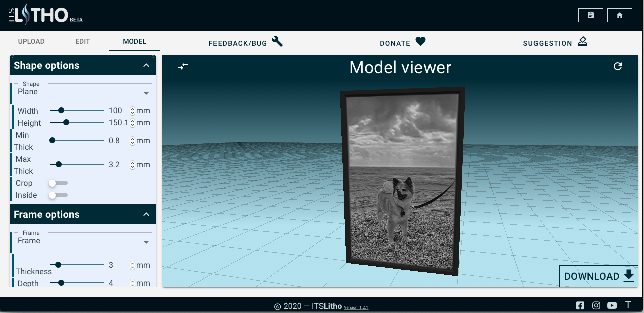This screenshot has width=644, height=313.
Task: Refresh the model viewer
Action: [x=618, y=66]
